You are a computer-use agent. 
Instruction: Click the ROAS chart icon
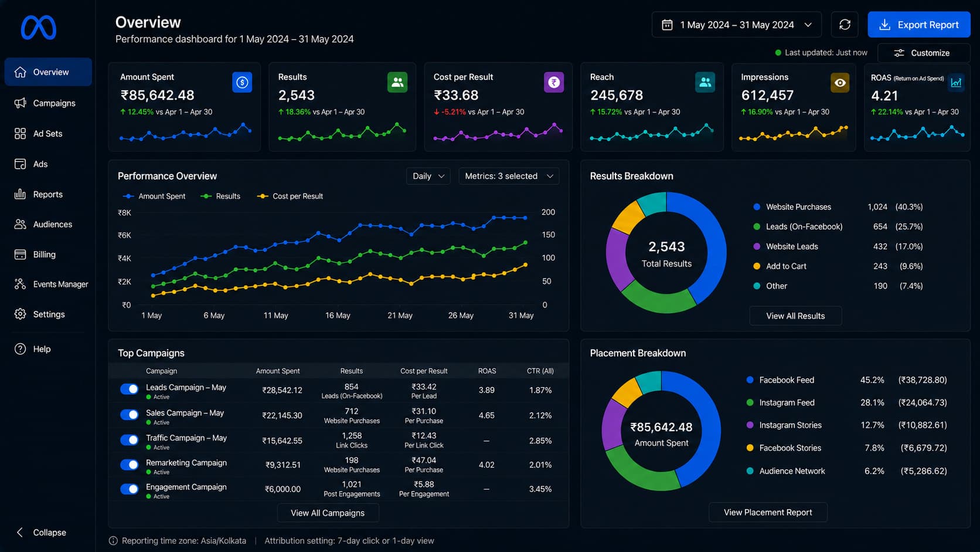click(x=956, y=83)
